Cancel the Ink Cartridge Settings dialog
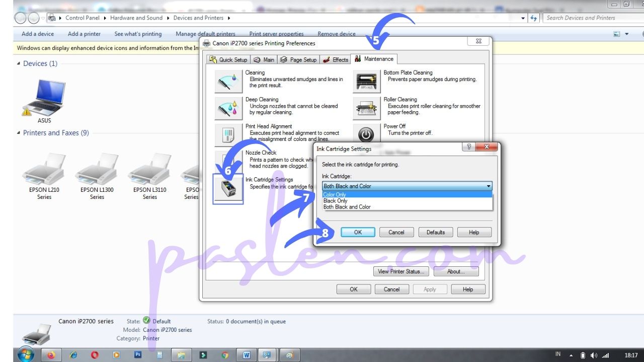This screenshot has width=644, height=362. [396, 233]
